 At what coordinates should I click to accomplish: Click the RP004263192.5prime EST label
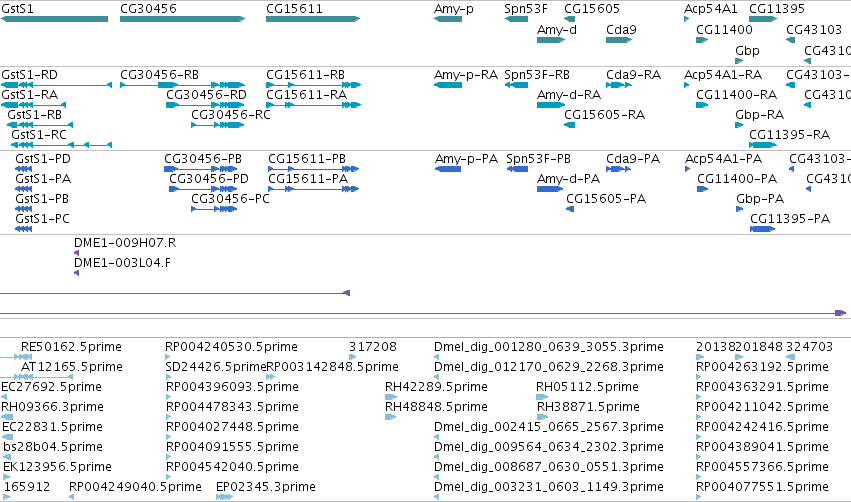pyautogui.click(x=763, y=367)
